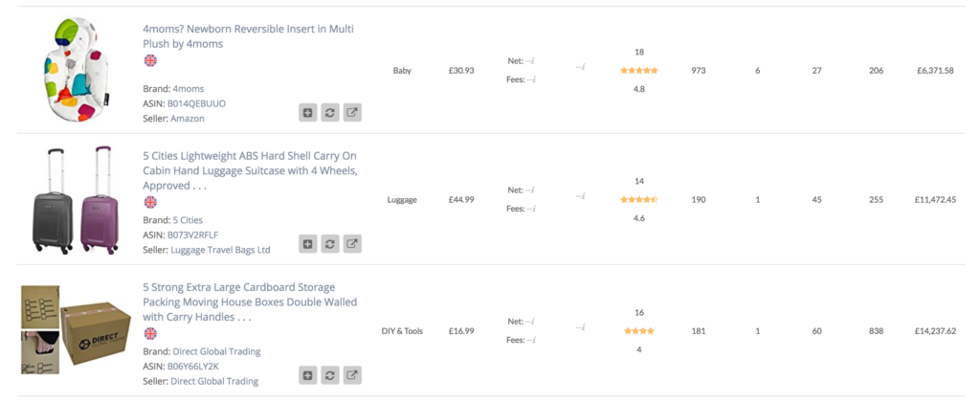Click the plus icon for 5 Cities luggage

308,244
